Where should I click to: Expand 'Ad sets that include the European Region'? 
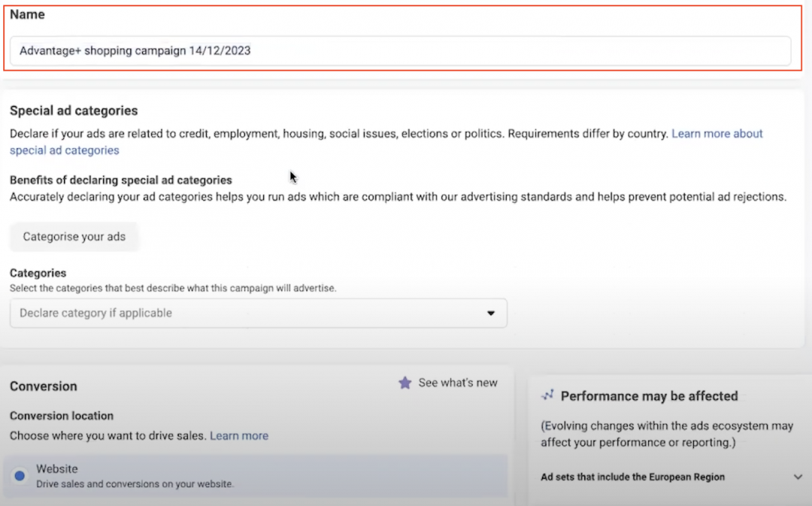[x=671, y=477]
